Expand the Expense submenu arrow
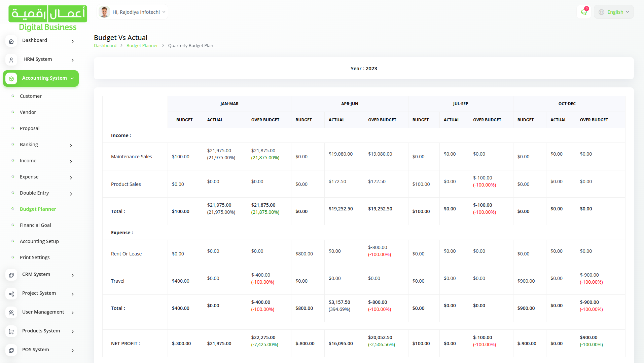644x363 pixels. coord(71,177)
